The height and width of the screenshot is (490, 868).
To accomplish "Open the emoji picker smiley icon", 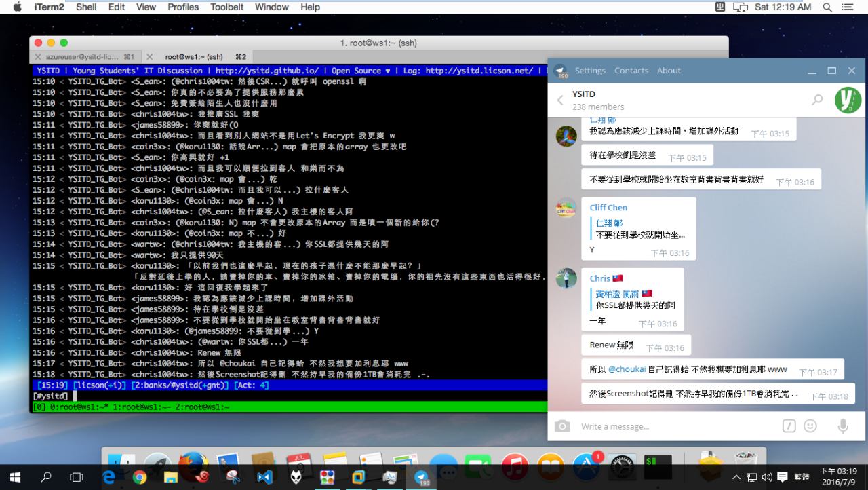I will pos(810,426).
